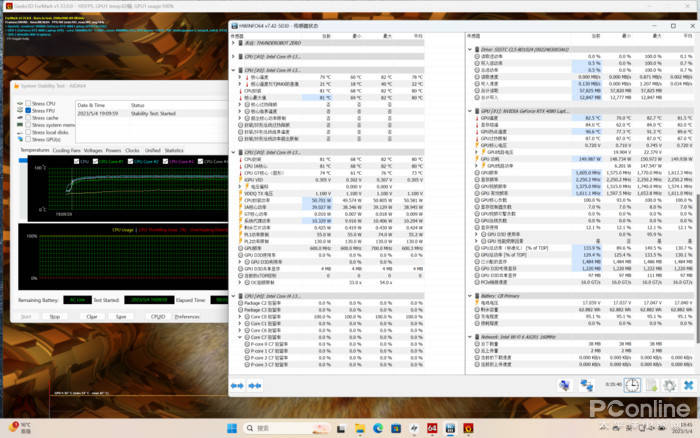Click the HWiNFO log file icon
Viewport: 700px width, 438px height.
[652, 385]
